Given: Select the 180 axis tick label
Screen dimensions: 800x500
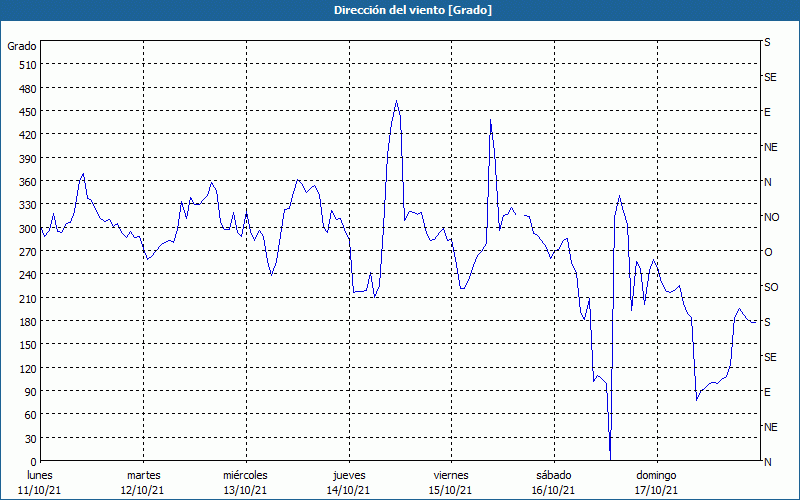Looking at the screenshot, I should coord(28,322).
